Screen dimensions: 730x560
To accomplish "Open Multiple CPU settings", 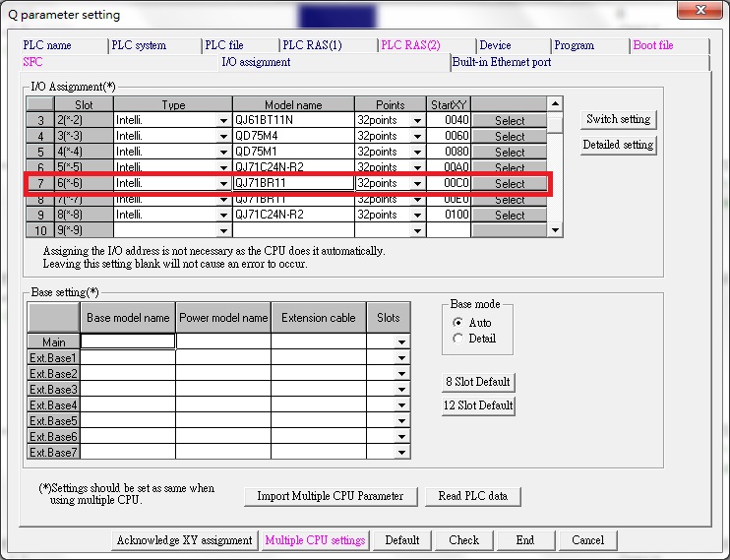I will pyautogui.click(x=315, y=540).
